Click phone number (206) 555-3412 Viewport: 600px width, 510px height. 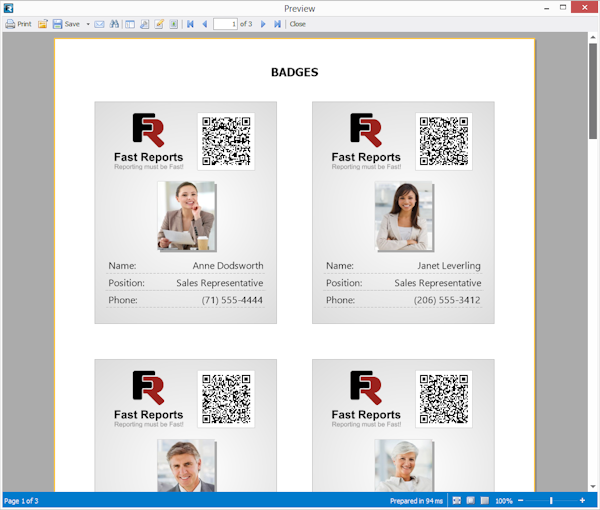click(x=447, y=300)
